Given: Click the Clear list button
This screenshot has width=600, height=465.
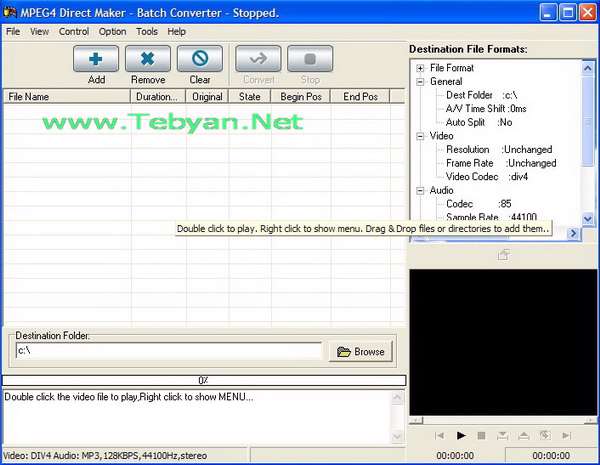Looking at the screenshot, I should (x=200, y=59).
